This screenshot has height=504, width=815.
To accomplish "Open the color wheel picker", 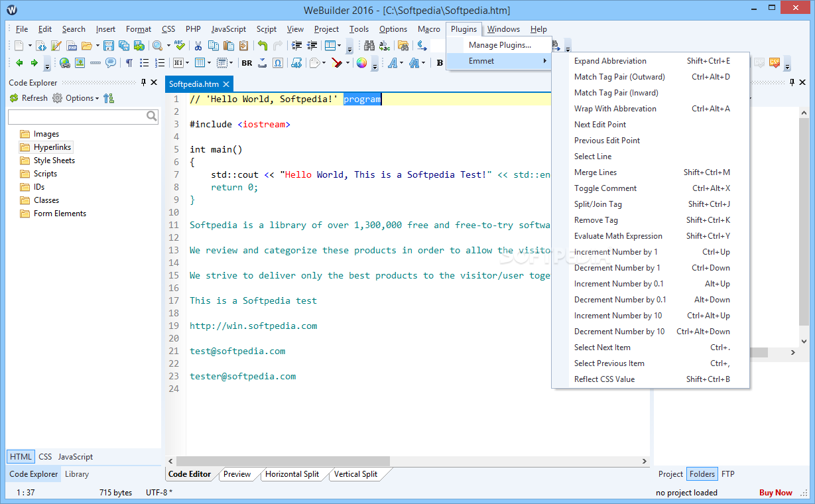I will coord(361,63).
